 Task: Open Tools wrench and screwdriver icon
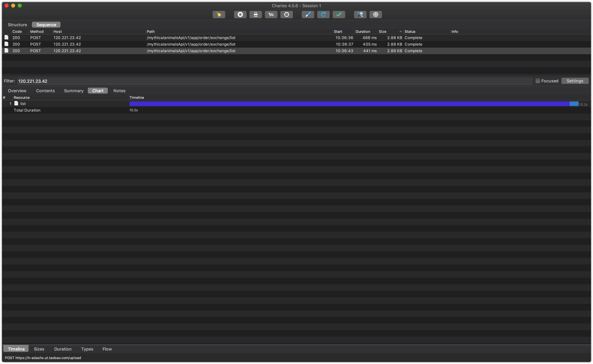(360, 14)
